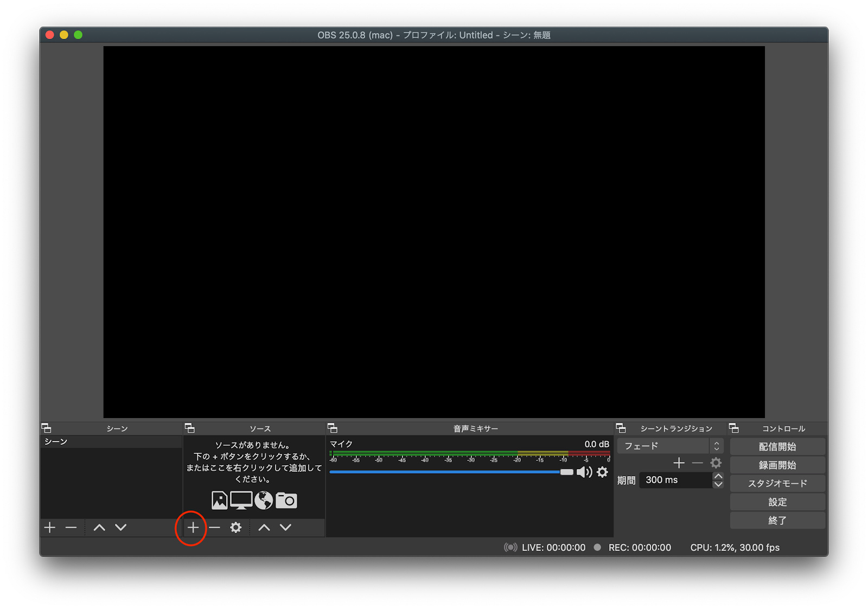Undock the コントロール panel

pyautogui.click(x=734, y=428)
